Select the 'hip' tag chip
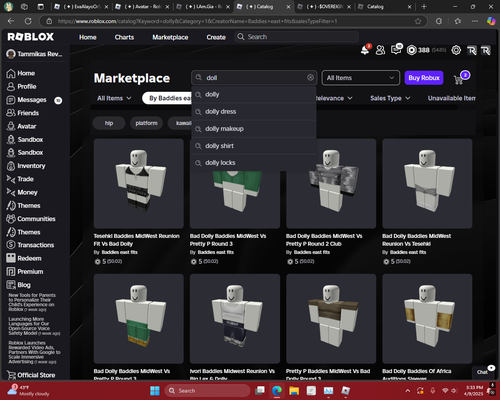Image resolution: width=500 pixels, height=400 pixels. [109, 123]
